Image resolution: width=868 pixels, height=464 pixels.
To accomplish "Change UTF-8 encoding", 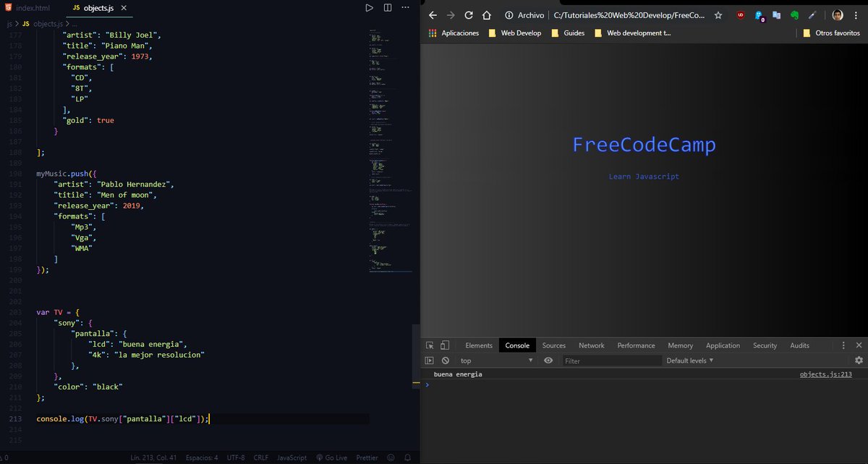I will point(236,457).
